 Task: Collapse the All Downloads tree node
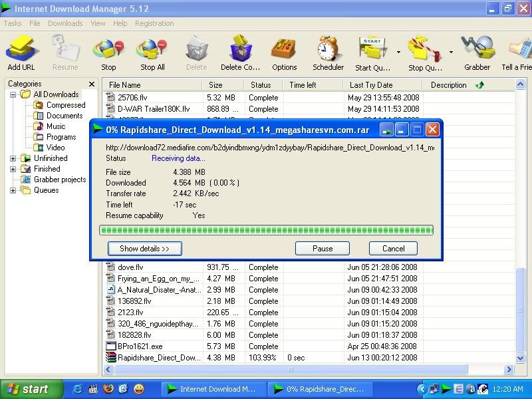13,94
